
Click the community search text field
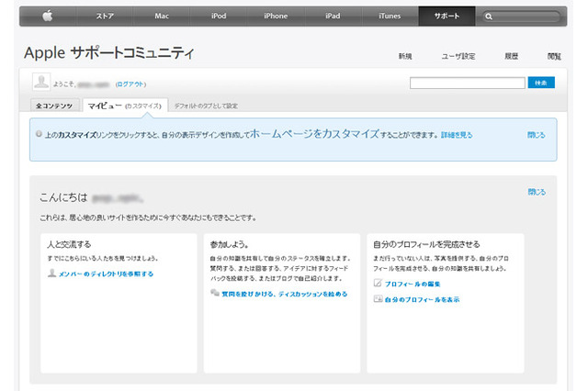pos(468,83)
